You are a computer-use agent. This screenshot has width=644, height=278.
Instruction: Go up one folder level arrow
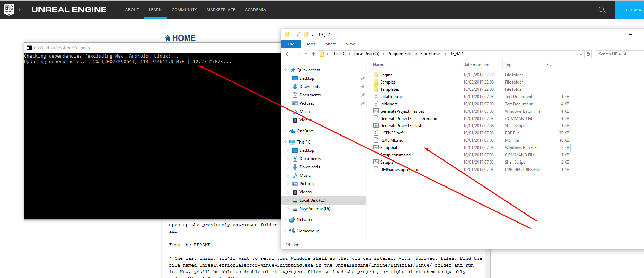(x=313, y=54)
